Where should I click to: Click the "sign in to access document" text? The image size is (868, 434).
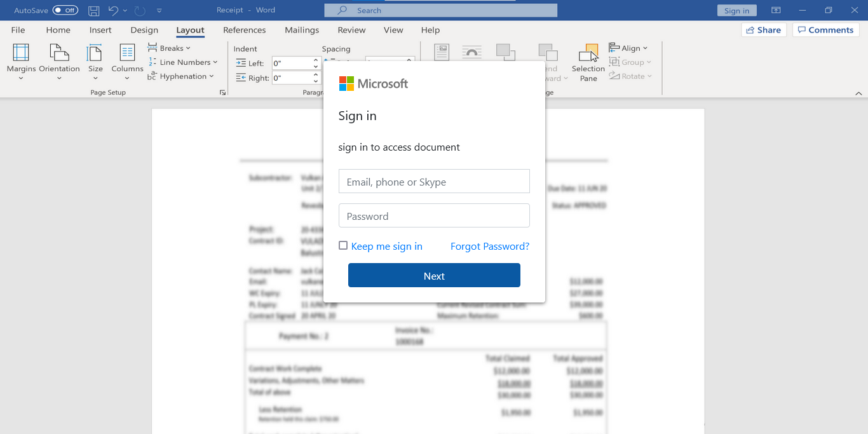point(399,147)
